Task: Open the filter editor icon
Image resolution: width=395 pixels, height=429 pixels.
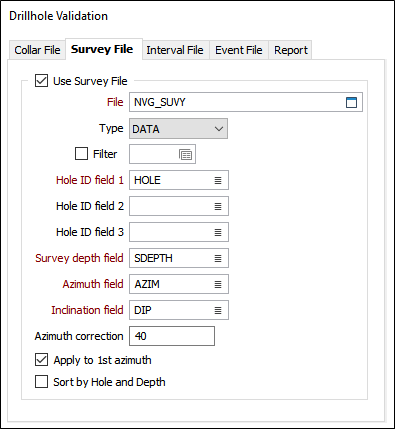Action: point(186,154)
